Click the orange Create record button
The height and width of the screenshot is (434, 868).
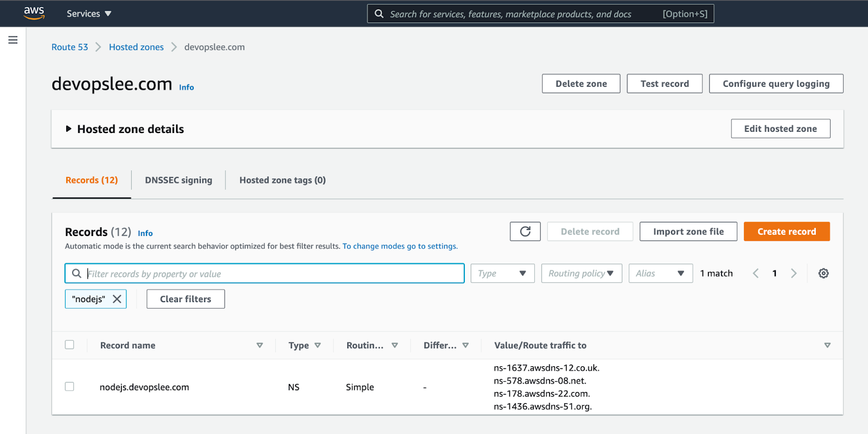tap(787, 232)
